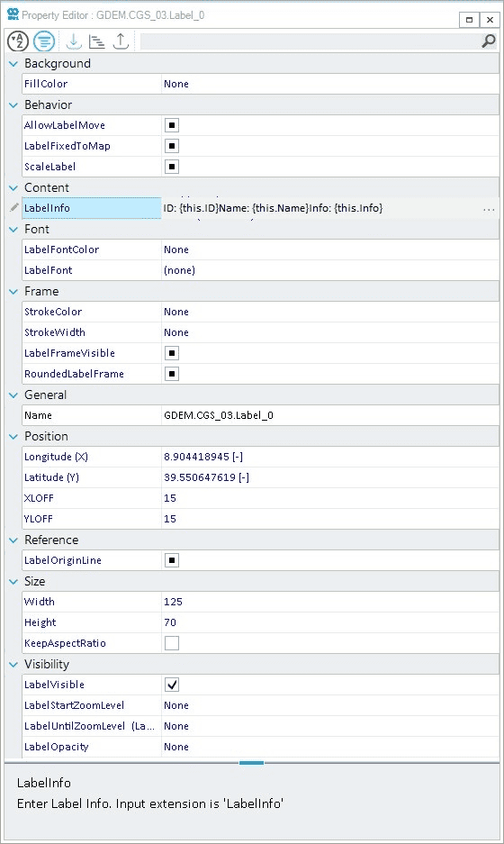
Task: Click the description pane splitter handle
Action: pyautogui.click(x=252, y=763)
